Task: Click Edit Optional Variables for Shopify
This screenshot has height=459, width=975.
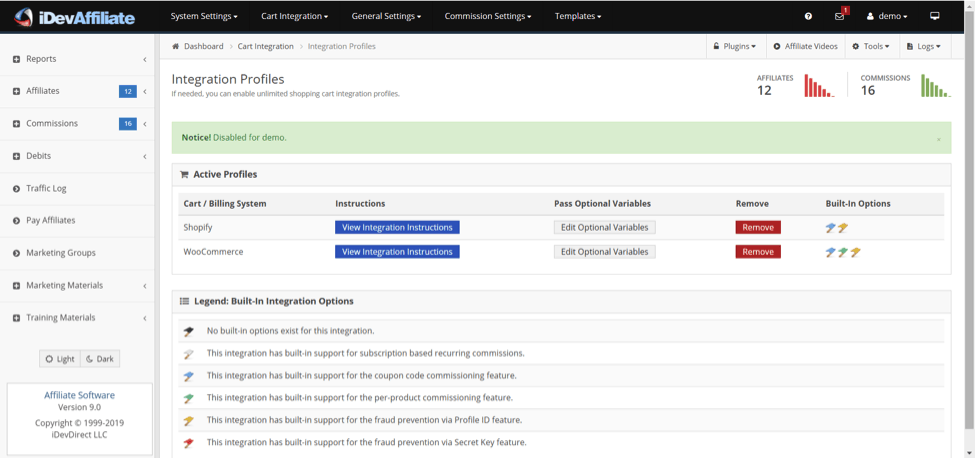Action: tap(604, 228)
